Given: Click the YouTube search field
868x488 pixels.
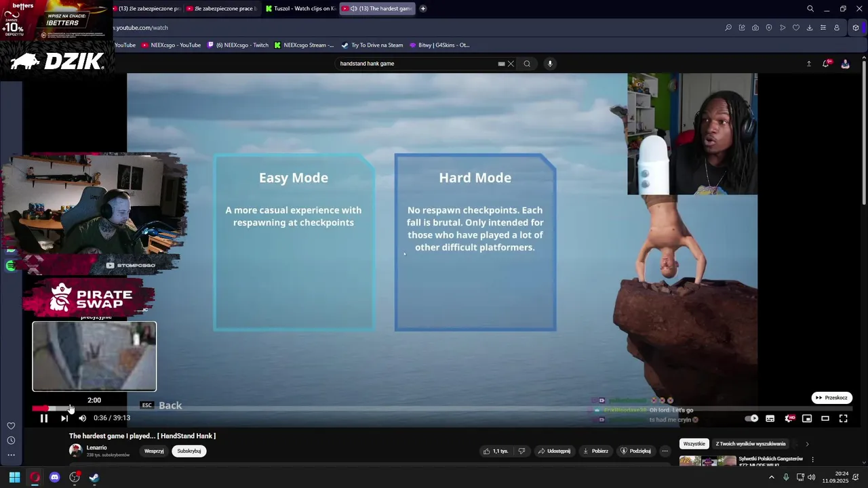Looking at the screenshot, I should pyautogui.click(x=417, y=64).
